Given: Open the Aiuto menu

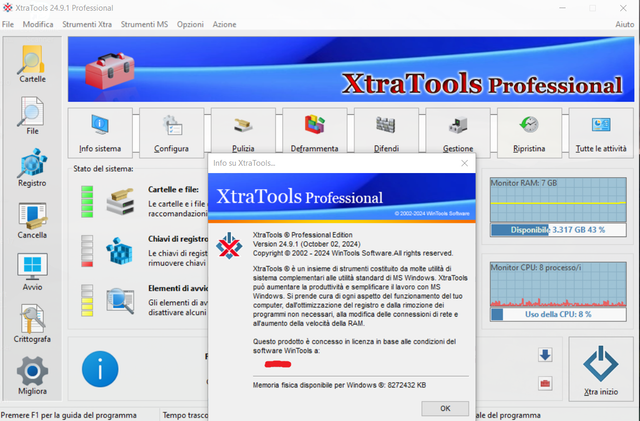Looking at the screenshot, I should pyautogui.click(x=624, y=25).
